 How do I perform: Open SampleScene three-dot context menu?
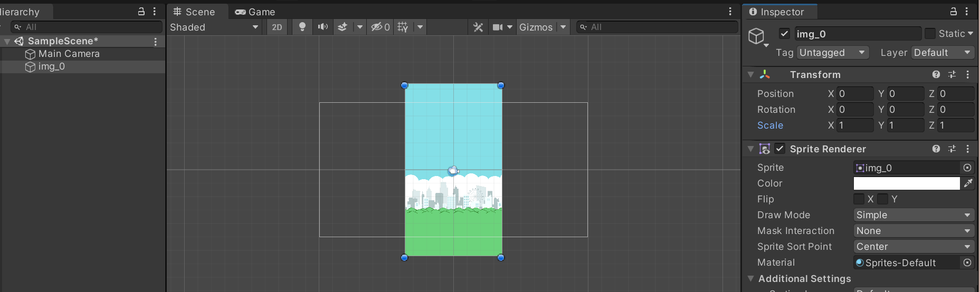click(156, 41)
